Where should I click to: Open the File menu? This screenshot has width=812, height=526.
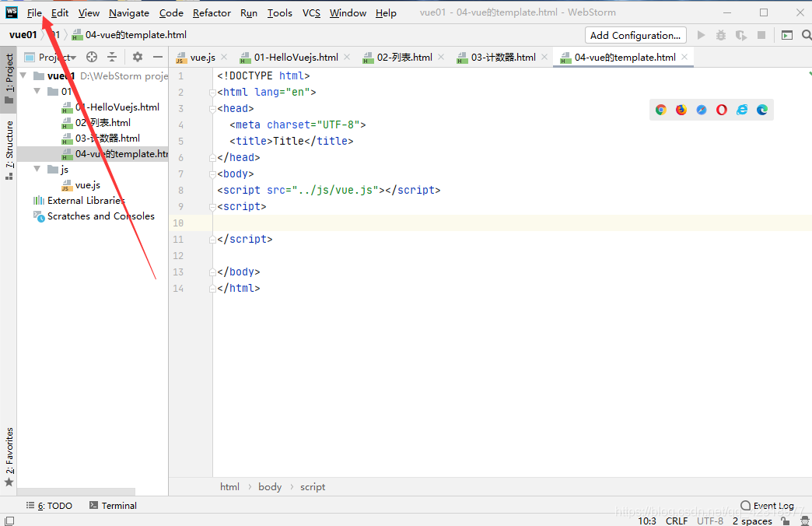pyautogui.click(x=34, y=13)
